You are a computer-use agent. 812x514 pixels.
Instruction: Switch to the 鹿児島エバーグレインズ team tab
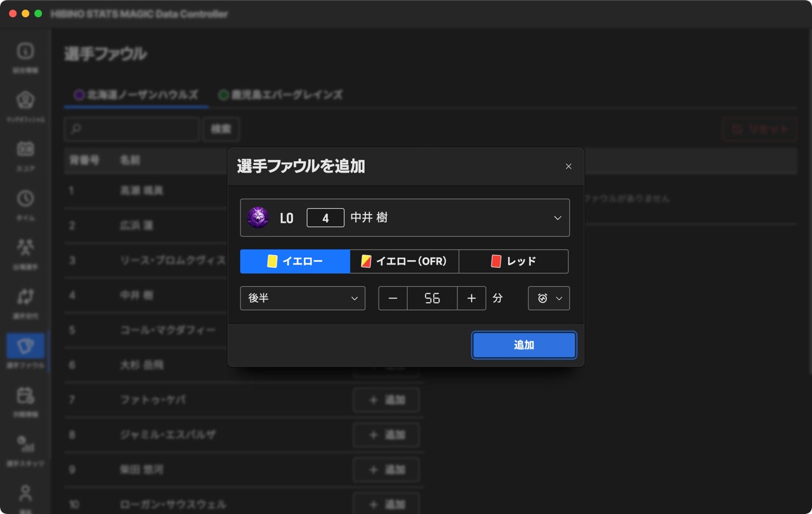point(280,95)
